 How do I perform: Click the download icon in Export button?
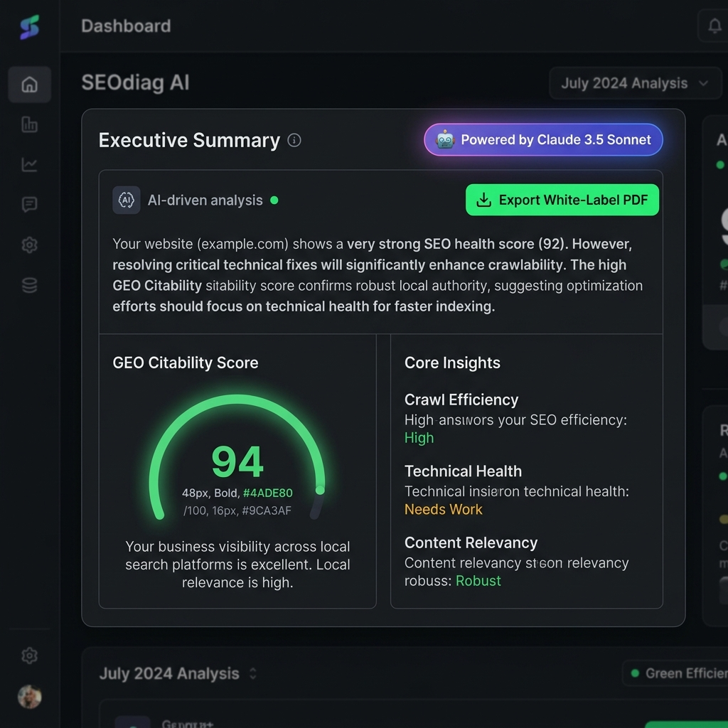point(483,200)
